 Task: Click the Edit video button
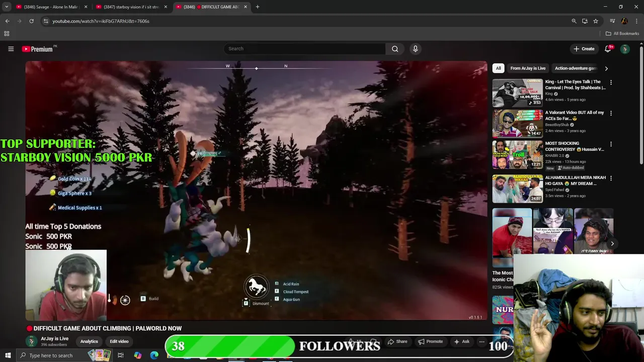119,342
